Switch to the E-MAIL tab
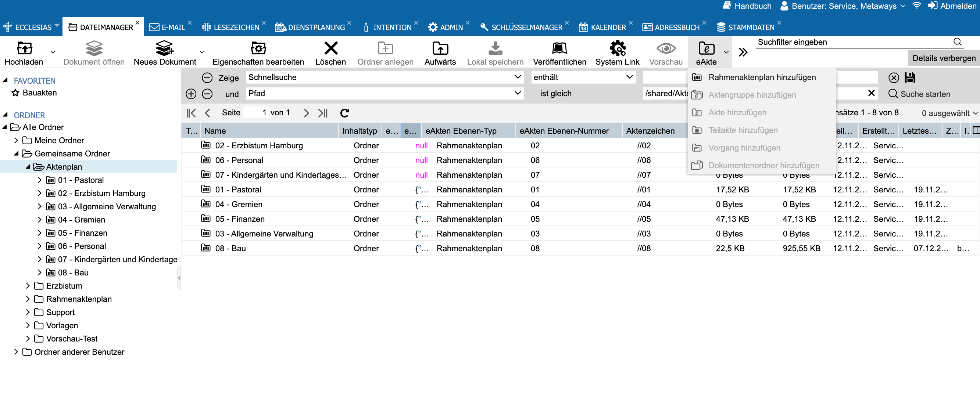This screenshot has width=980, height=401. 167,28
